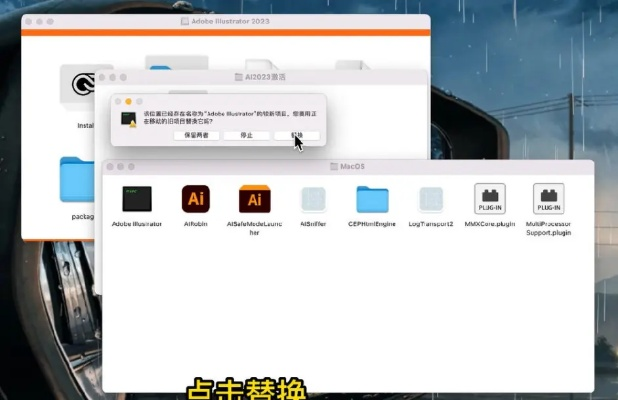Click the "Adobe Illustrator" file name label

point(137,224)
